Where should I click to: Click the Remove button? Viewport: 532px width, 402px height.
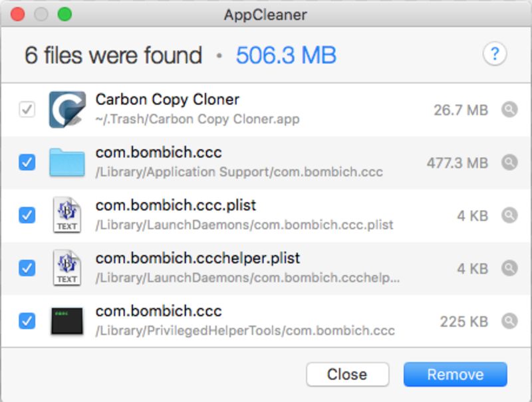click(456, 375)
